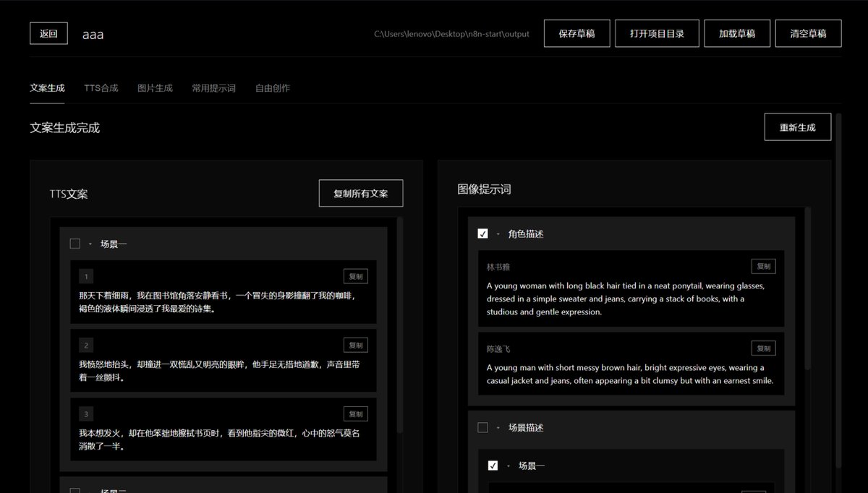
Task: Select the 常用提示词 tab
Action: coord(213,87)
